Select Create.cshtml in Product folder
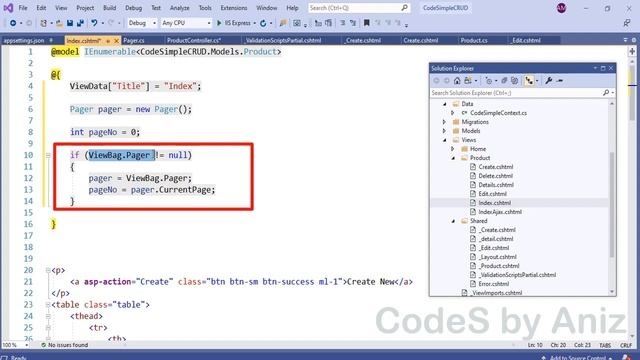The height and width of the screenshot is (360, 640). click(496, 167)
